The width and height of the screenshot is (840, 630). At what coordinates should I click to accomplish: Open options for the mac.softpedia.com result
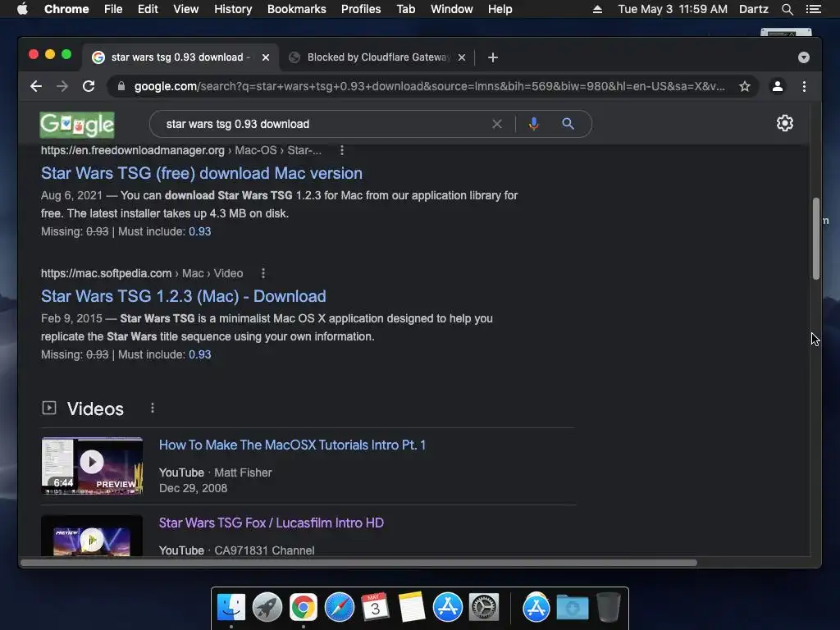click(x=263, y=273)
